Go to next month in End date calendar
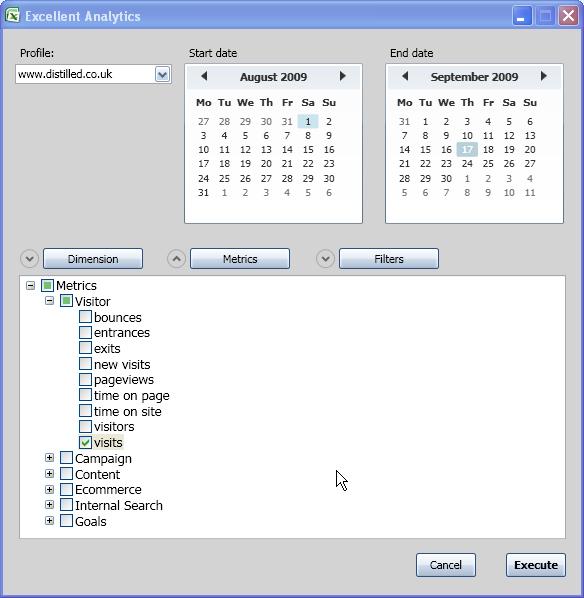584x598 pixels. coord(544,76)
